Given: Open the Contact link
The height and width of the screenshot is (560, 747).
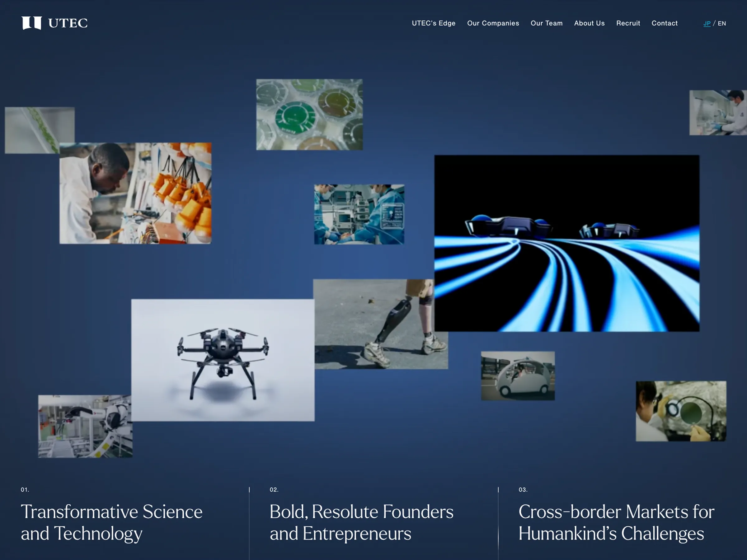Looking at the screenshot, I should coord(664,23).
